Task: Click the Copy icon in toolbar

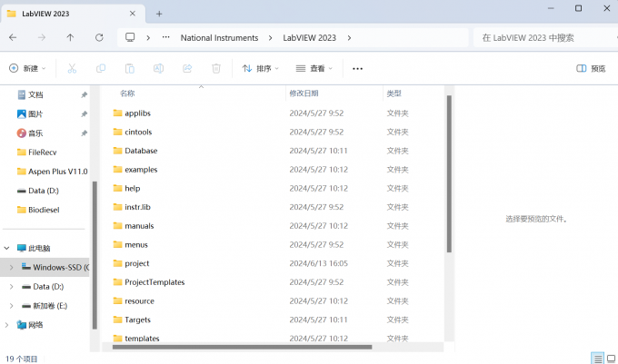Action: point(101,68)
